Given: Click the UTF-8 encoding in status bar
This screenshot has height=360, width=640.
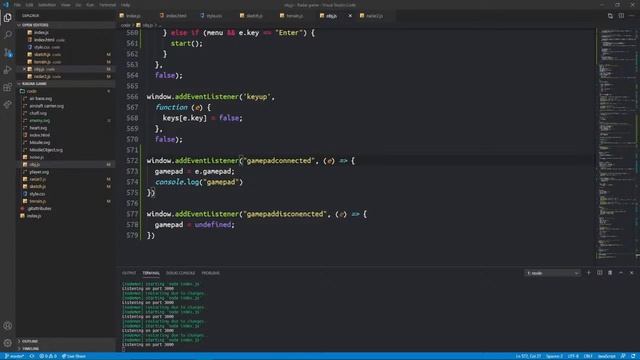Looking at the screenshot, I should click(573, 356).
